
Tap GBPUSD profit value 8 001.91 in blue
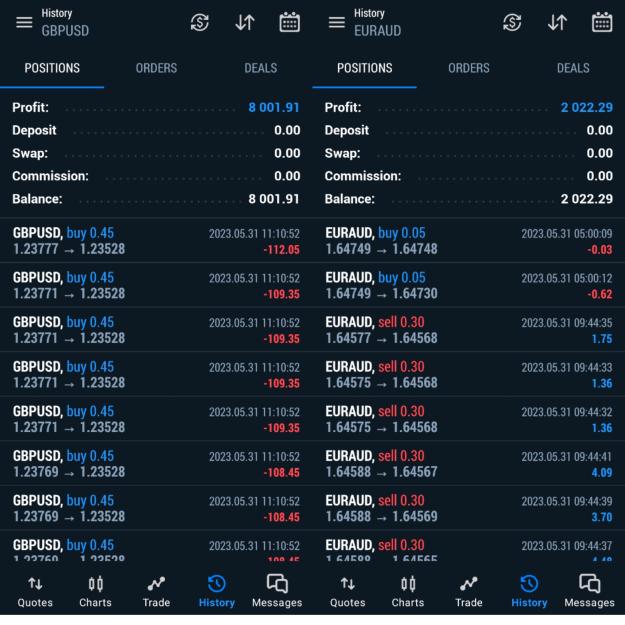pyautogui.click(x=274, y=107)
